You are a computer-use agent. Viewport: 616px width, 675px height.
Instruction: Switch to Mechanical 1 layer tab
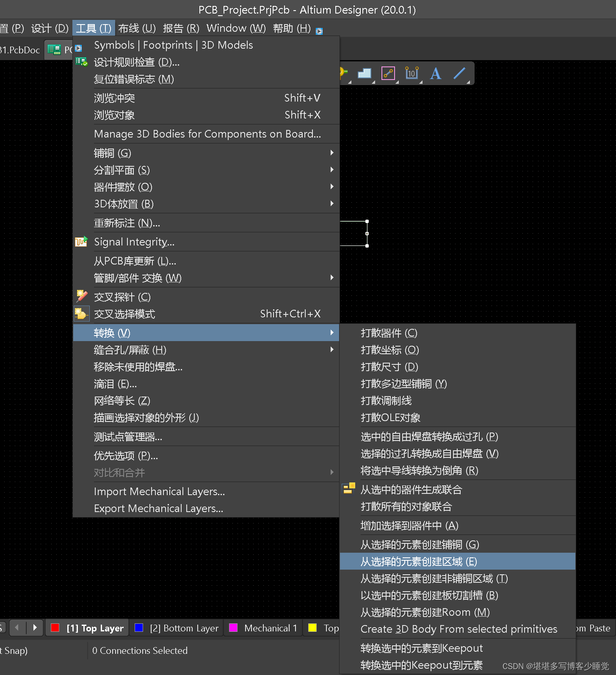pos(263,628)
